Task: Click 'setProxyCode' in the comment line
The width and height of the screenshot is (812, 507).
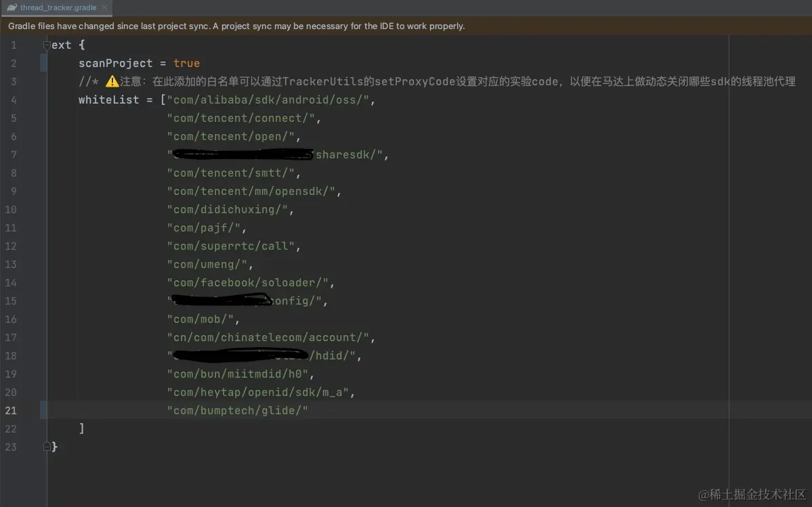Action: [414, 81]
